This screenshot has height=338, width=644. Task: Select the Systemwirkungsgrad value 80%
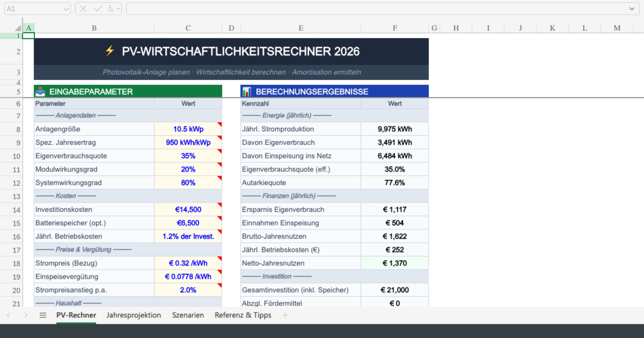point(188,183)
